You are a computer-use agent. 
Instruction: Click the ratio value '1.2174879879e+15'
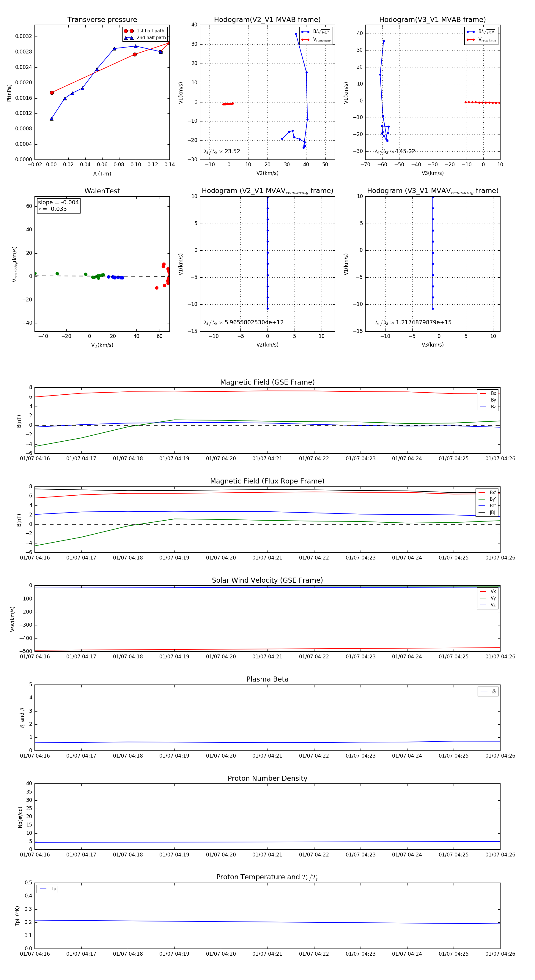pos(424,322)
